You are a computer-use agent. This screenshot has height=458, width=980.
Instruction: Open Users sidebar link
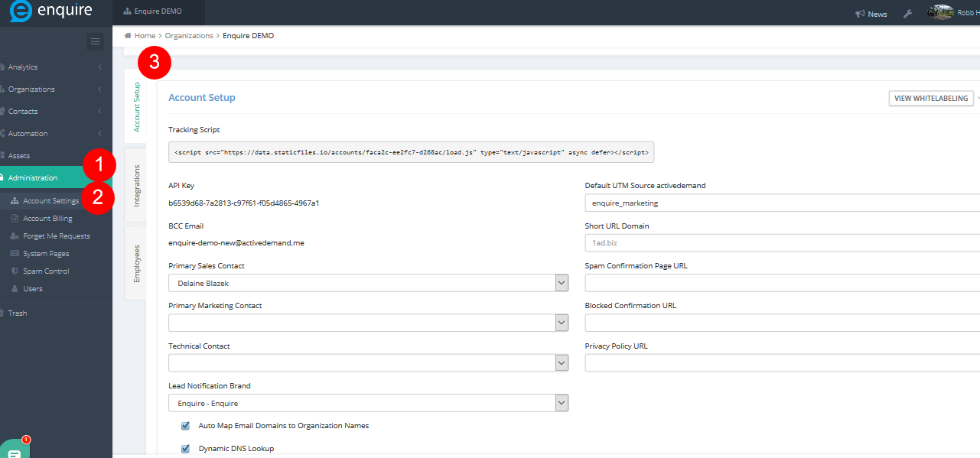coord(33,289)
